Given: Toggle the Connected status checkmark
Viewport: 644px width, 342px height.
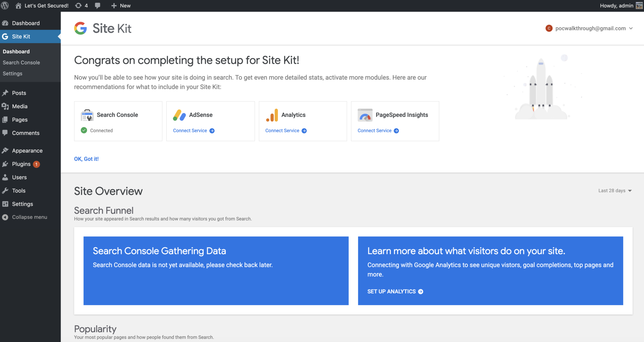Looking at the screenshot, I should click(x=84, y=130).
